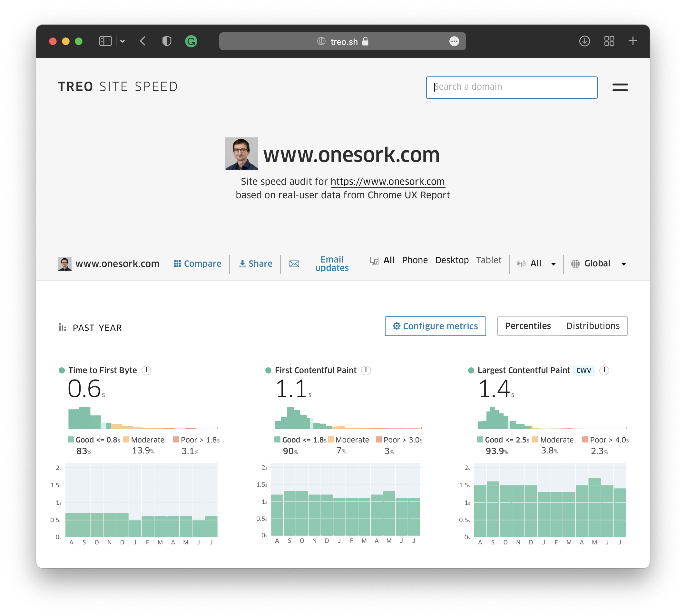
Task: Switch to Percentiles view
Action: pyautogui.click(x=528, y=326)
